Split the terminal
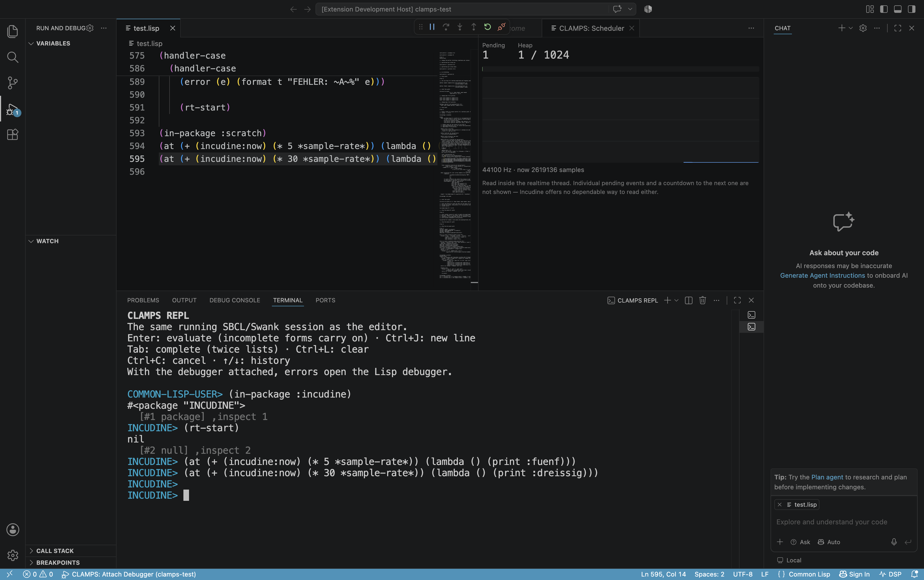Viewport: 924px width, 580px height. tap(688, 300)
